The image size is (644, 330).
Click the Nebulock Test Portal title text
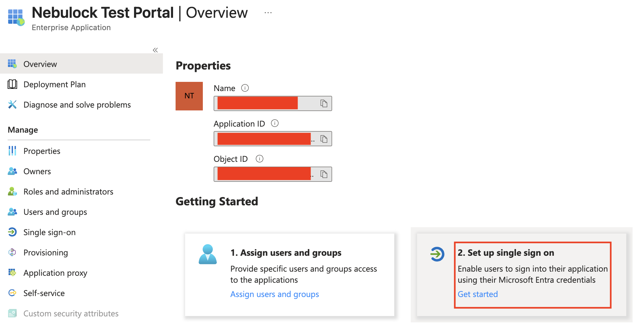click(103, 13)
